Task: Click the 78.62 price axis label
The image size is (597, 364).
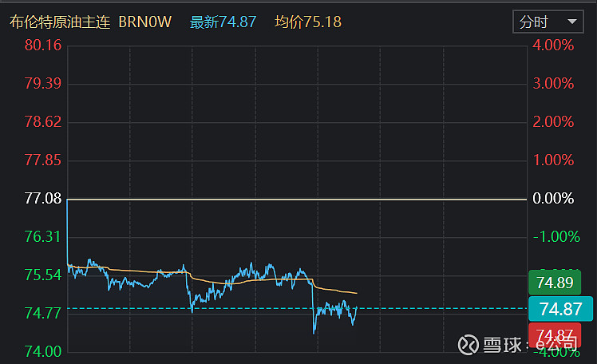Action: pos(43,122)
